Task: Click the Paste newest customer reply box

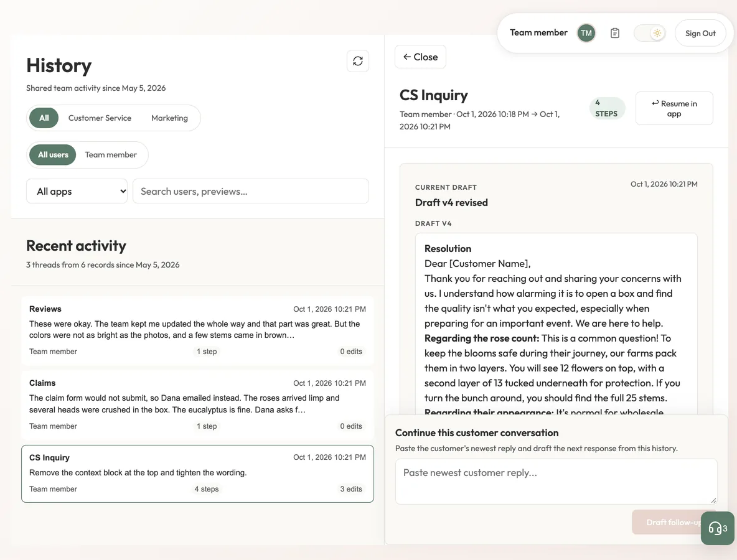Action: coord(556,482)
